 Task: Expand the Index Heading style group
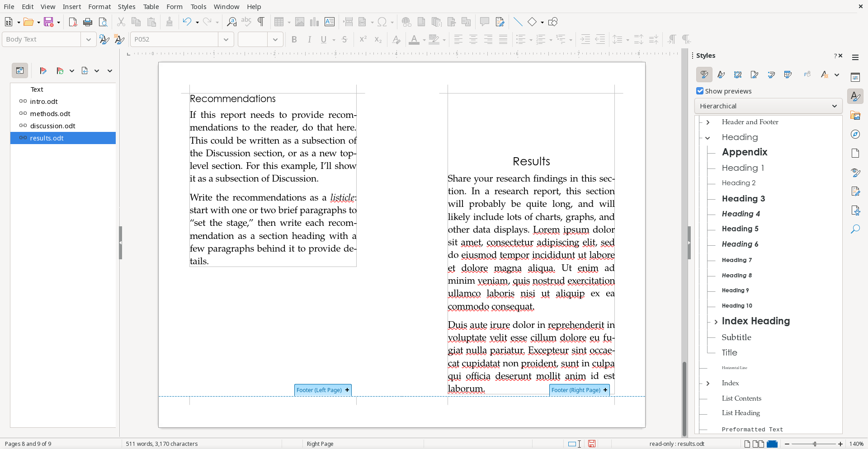(x=716, y=322)
